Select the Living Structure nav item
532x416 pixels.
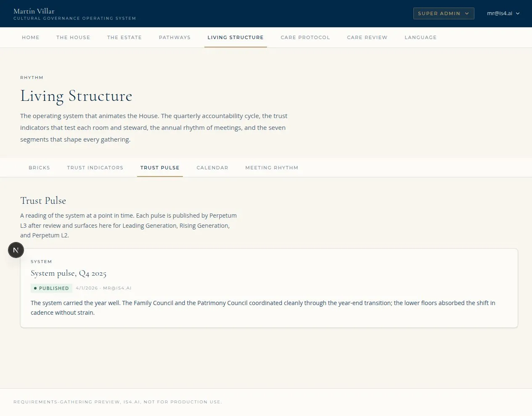pos(236,37)
